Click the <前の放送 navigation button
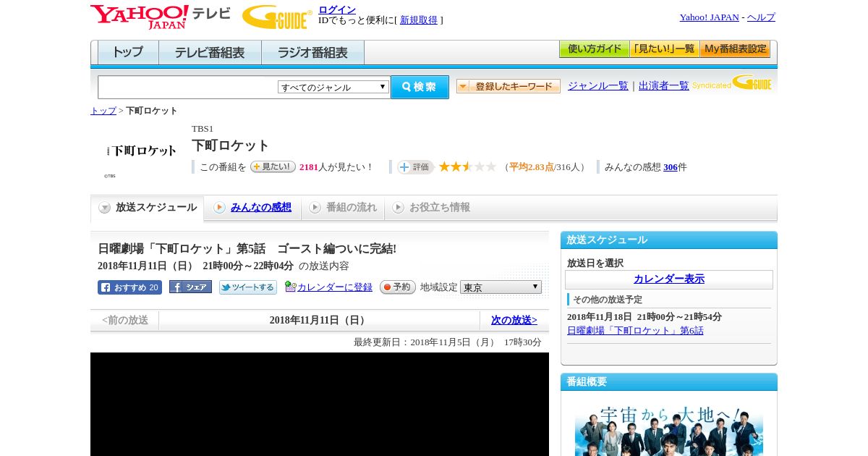This screenshot has height=456, width=868. click(125, 320)
